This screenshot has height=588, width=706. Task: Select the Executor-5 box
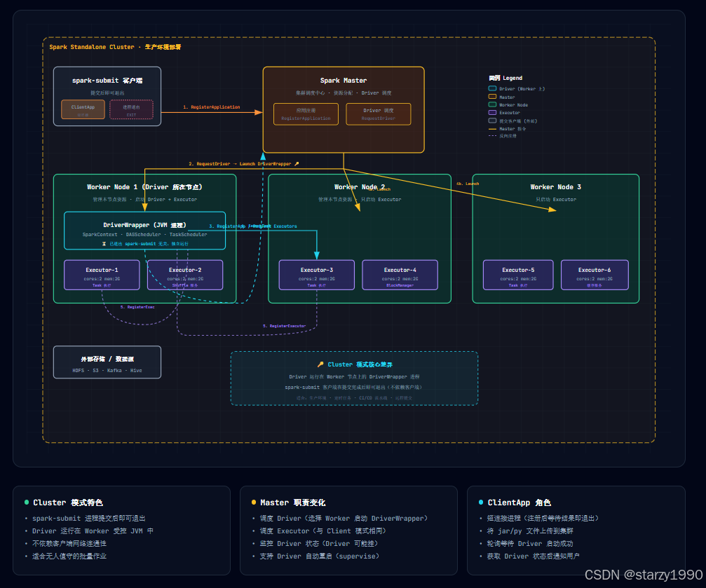pyautogui.click(x=518, y=275)
